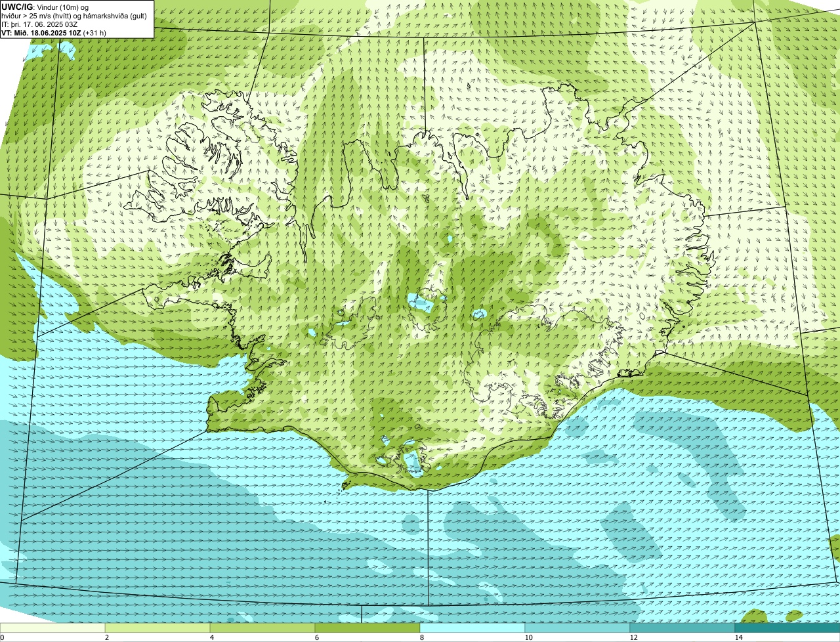This screenshot has height=642, width=840.
Task: Click the 12–14 m/s teal legend swatch
Action: [x=682, y=628]
